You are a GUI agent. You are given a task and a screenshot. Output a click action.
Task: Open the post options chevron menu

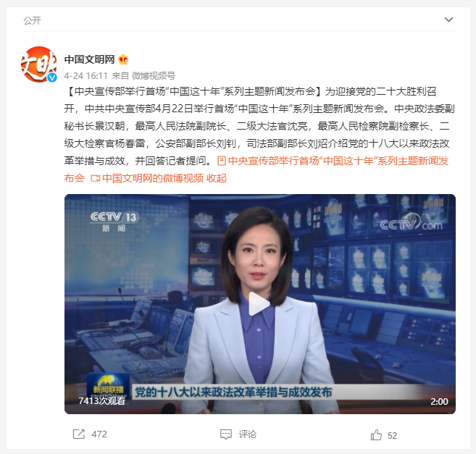[x=448, y=20]
